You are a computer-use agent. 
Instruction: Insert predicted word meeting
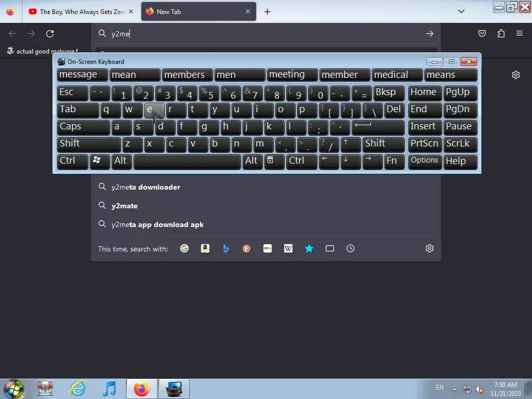click(292, 75)
